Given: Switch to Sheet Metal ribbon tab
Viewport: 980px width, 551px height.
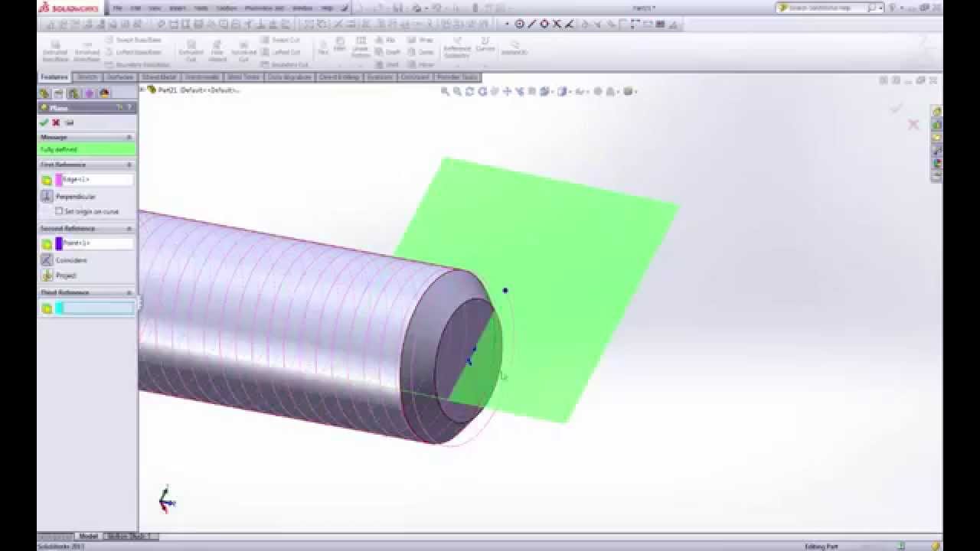Looking at the screenshot, I should tap(159, 77).
